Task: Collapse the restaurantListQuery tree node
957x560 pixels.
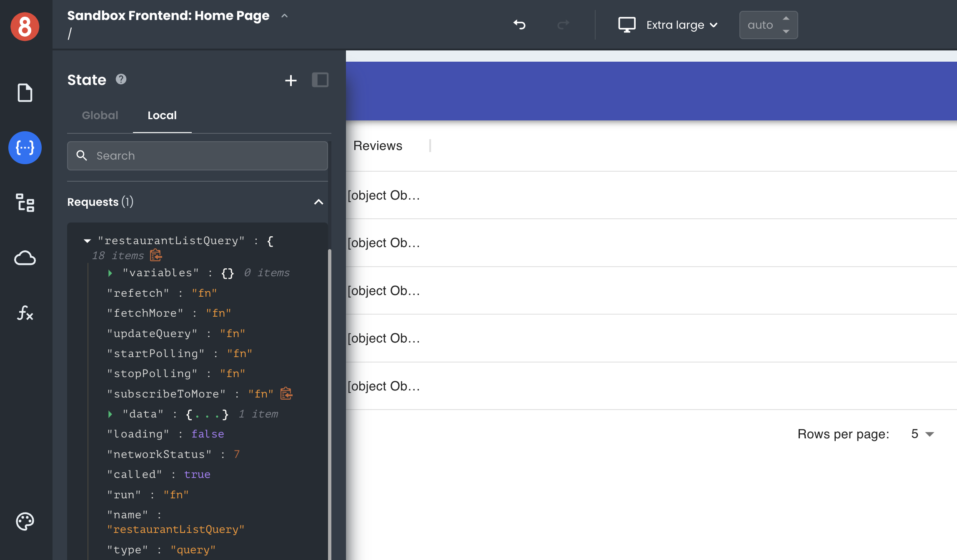Action: click(x=87, y=241)
